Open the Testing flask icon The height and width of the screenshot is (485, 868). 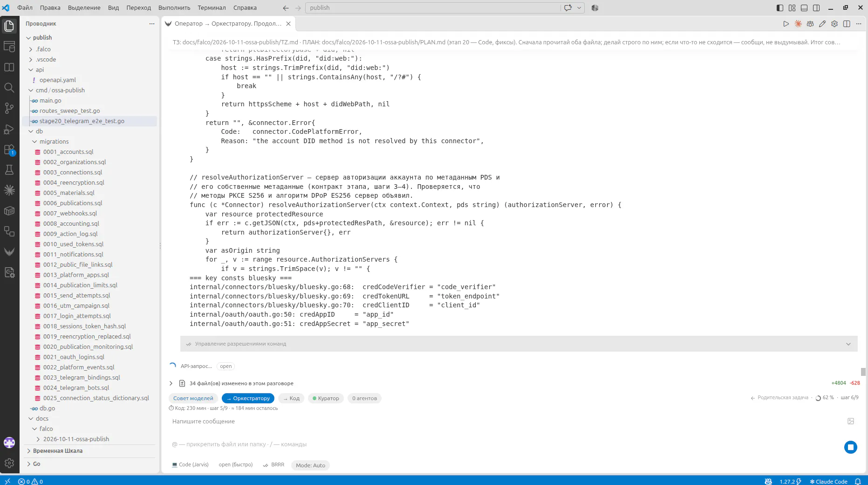pos(9,170)
